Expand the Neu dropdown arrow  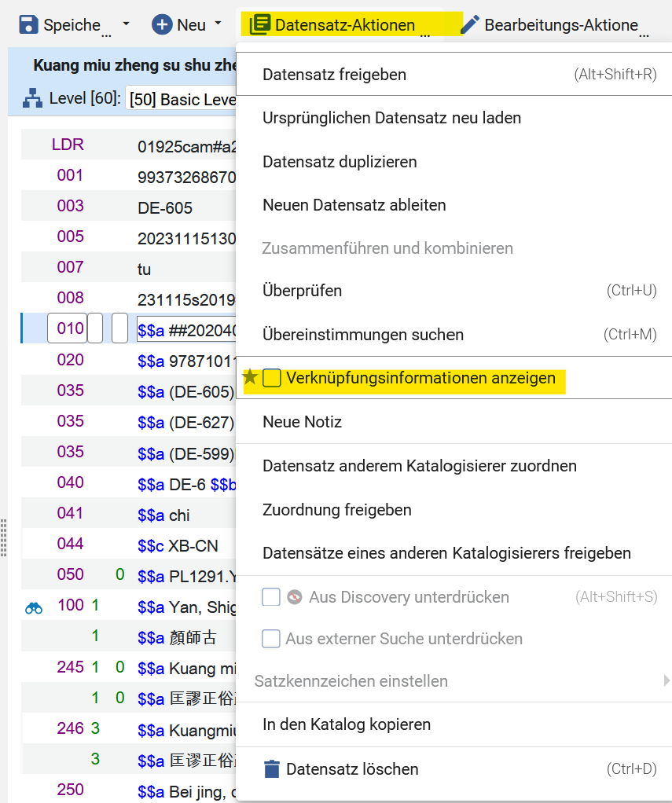click(218, 24)
